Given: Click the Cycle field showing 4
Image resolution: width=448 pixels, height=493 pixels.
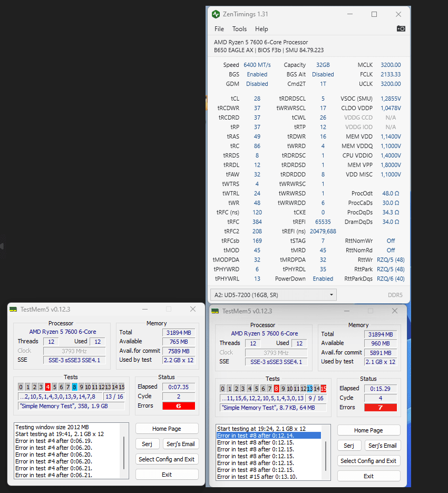Looking at the screenshot, I should pos(381,398).
